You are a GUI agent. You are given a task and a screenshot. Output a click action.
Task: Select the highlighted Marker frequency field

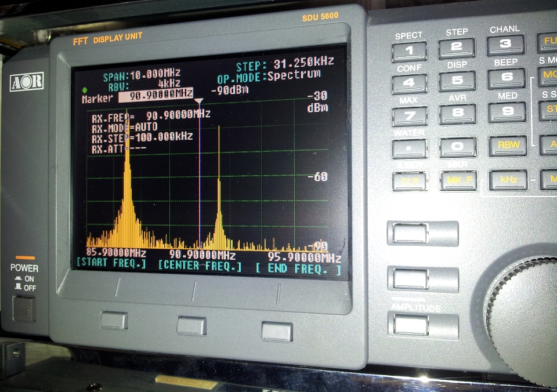156,95
